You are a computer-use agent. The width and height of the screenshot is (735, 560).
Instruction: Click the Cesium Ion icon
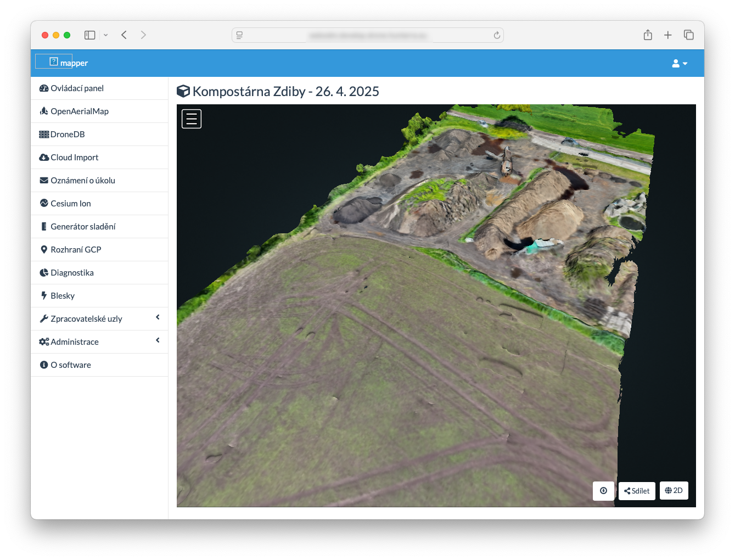44,203
